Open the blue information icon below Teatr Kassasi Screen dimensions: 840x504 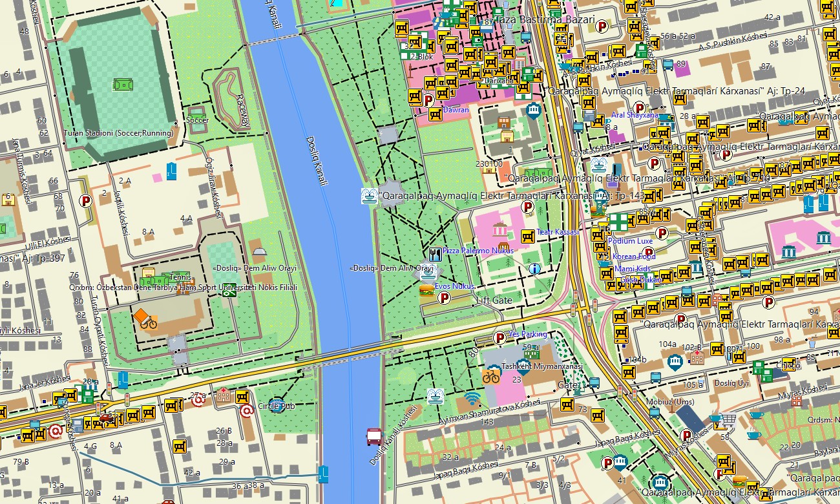click(x=534, y=268)
